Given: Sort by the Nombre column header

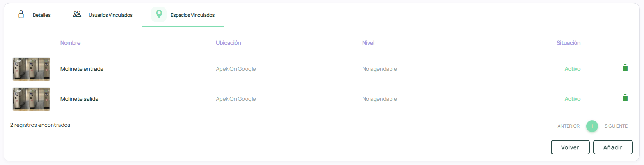Looking at the screenshot, I should tap(70, 43).
